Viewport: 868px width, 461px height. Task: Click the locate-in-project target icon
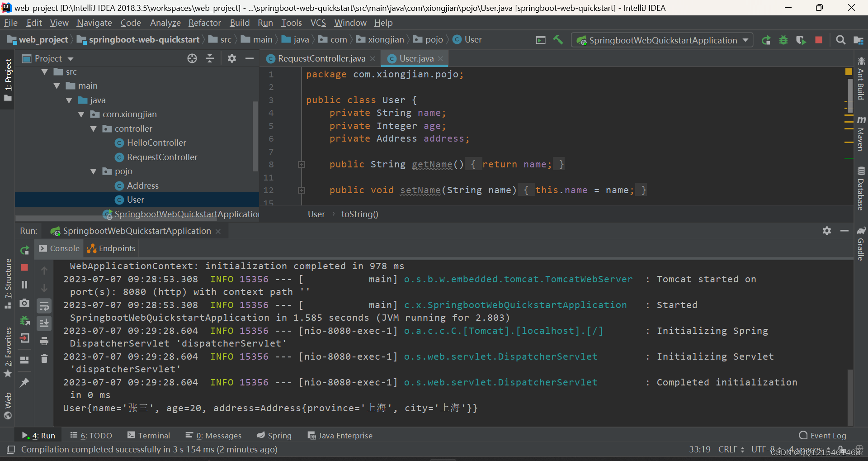(192, 58)
